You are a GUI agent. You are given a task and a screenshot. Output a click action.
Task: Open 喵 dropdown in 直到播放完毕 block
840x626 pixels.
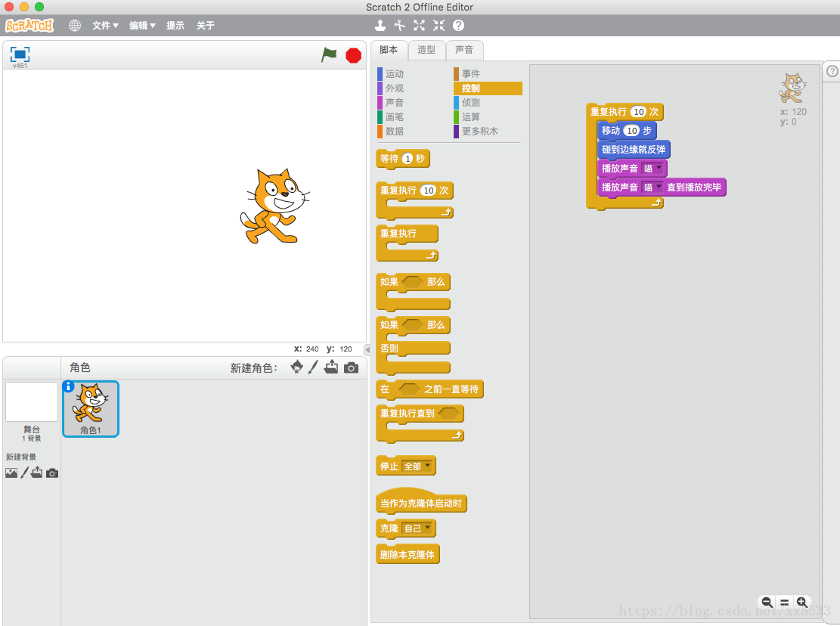tap(652, 187)
